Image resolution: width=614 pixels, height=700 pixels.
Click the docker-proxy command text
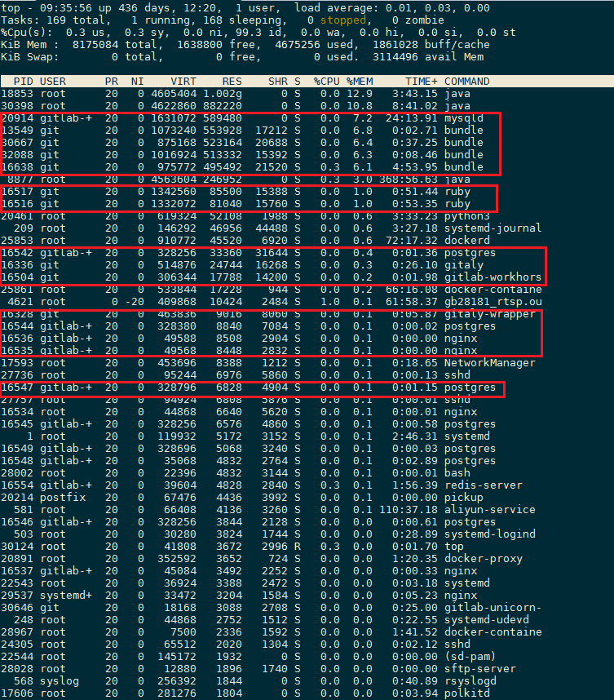tap(483, 559)
